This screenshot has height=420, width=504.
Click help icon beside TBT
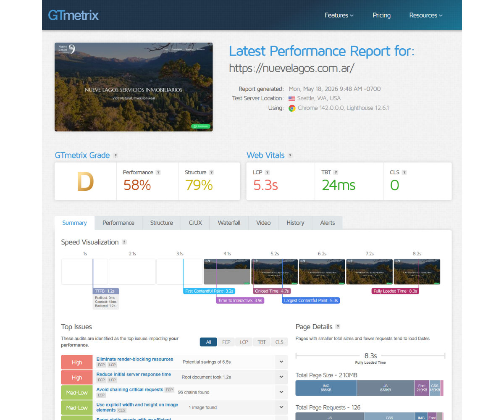click(x=336, y=172)
